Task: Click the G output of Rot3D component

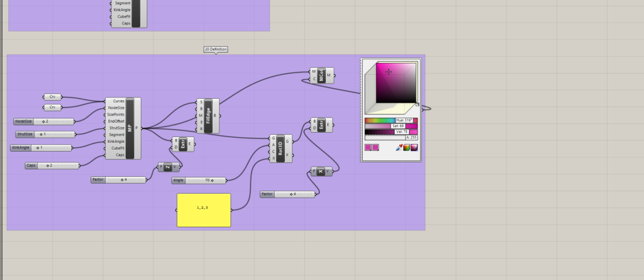Action: coord(287,142)
